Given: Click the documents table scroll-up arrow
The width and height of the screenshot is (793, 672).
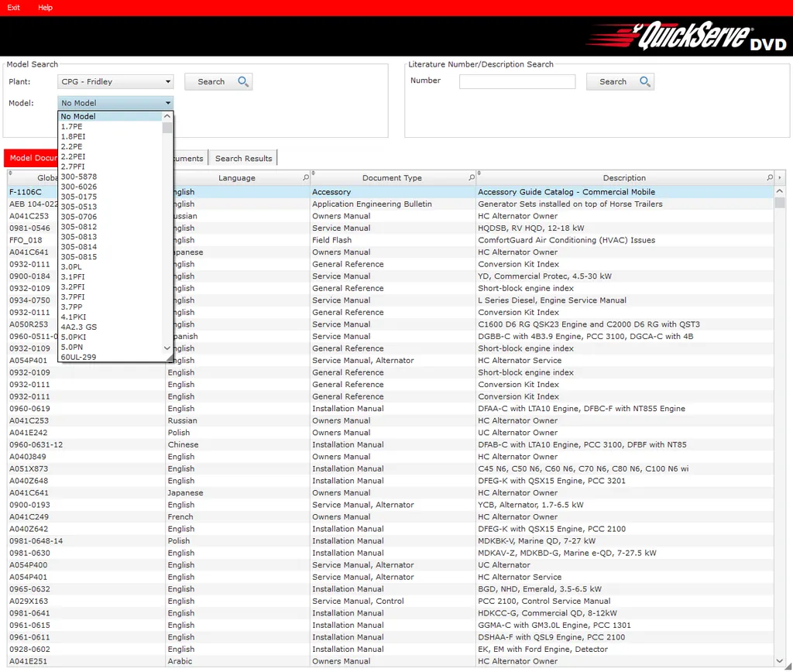Looking at the screenshot, I should click(779, 191).
